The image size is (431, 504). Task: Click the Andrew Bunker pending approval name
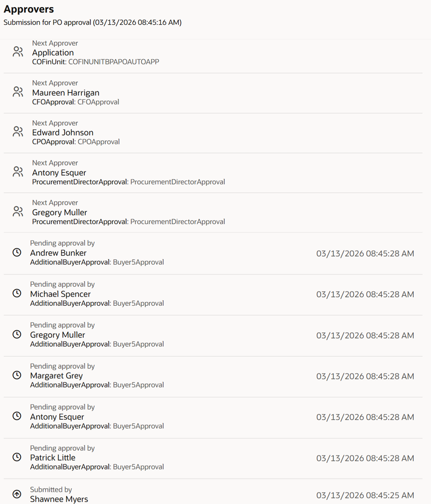[x=58, y=253]
